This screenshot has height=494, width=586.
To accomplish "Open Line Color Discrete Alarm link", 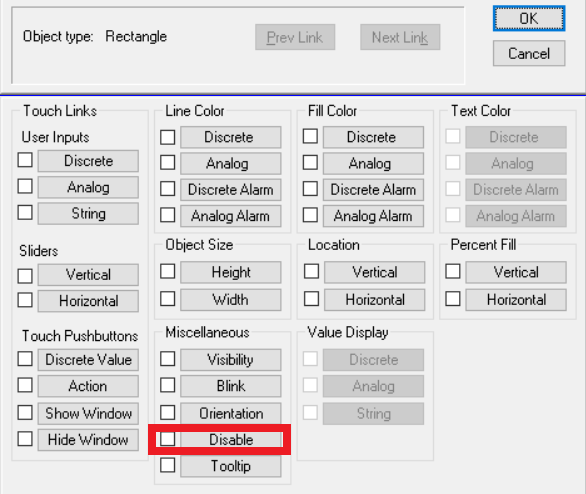I will coord(231,189).
